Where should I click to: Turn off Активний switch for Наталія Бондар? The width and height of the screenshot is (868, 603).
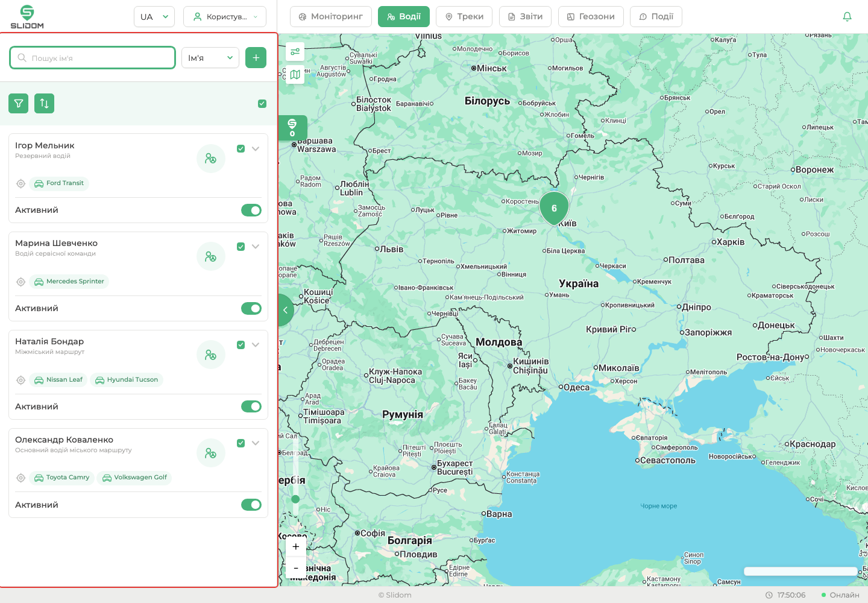coord(251,406)
